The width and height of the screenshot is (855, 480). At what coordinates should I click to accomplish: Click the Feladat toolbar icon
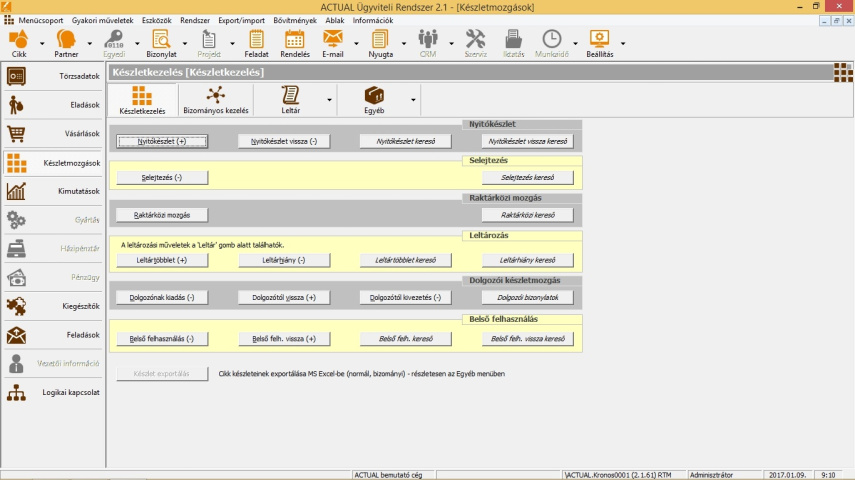(x=256, y=40)
